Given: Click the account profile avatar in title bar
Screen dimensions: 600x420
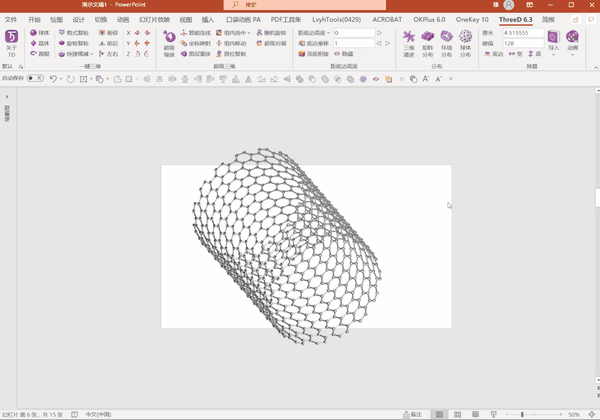Looking at the screenshot, I should click(x=509, y=5).
